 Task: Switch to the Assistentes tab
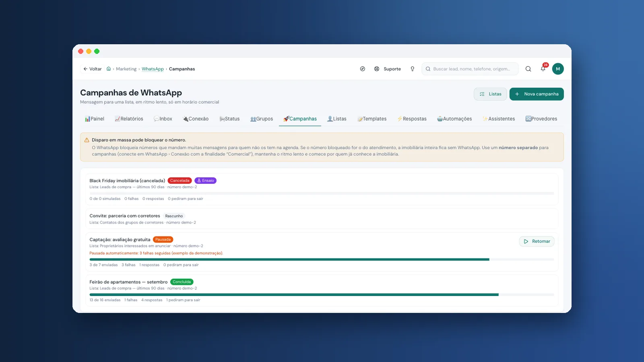click(x=499, y=119)
